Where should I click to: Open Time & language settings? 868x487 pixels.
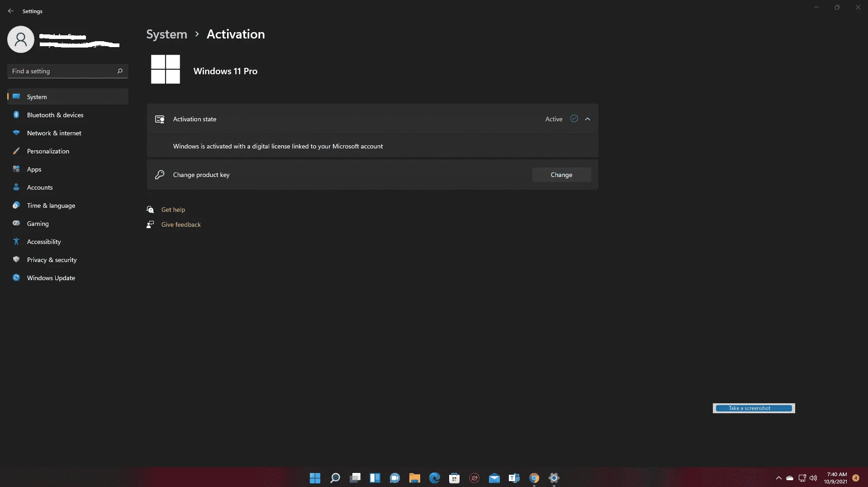pyautogui.click(x=67, y=205)
